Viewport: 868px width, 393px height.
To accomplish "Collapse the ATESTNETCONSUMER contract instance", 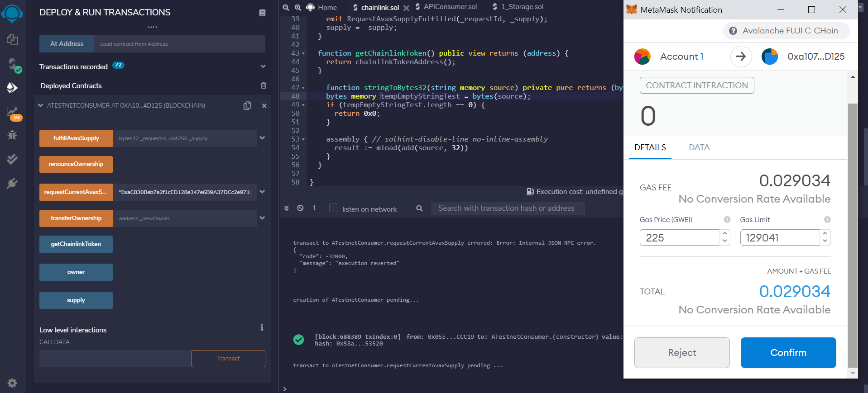I will pyautogui.click(x=41, y=105).
